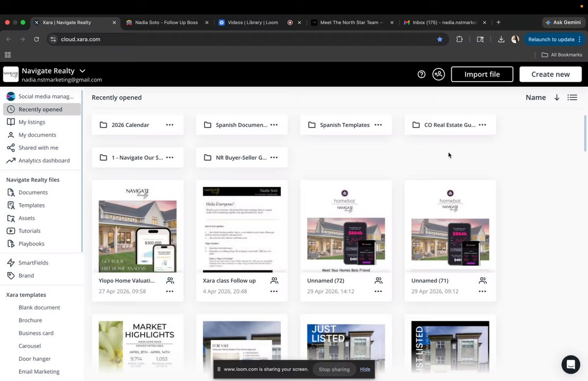588x381 pixels.
Task: Switch to list view layout icon
Action: (x=572, y=97)
